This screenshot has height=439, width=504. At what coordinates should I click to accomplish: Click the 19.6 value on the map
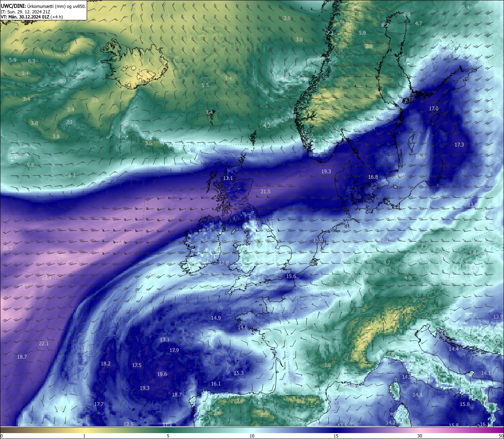tap(162, 374)
